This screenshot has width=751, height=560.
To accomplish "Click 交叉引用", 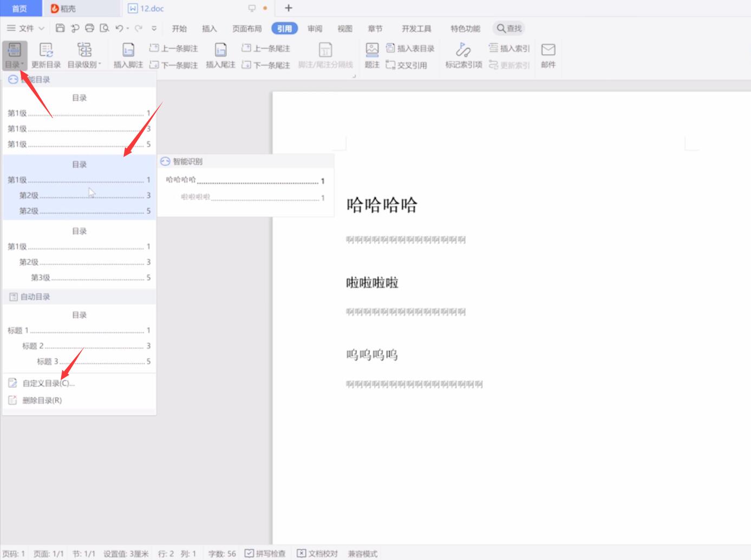I will click(407, 65).
